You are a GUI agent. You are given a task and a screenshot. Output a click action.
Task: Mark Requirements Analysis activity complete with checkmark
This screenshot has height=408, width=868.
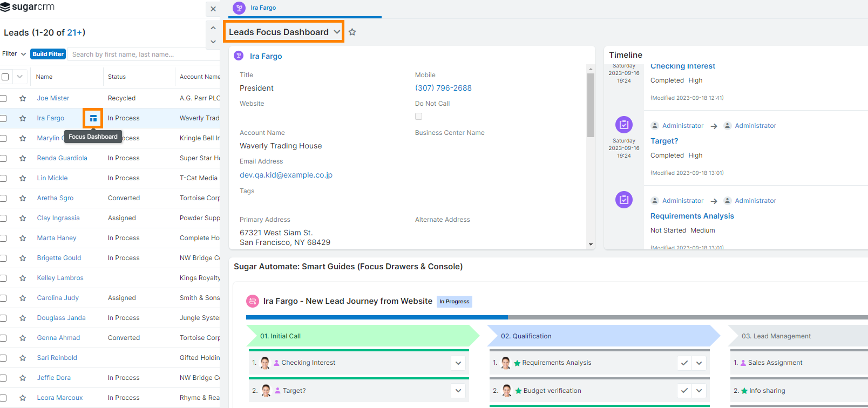coord(684,363)
